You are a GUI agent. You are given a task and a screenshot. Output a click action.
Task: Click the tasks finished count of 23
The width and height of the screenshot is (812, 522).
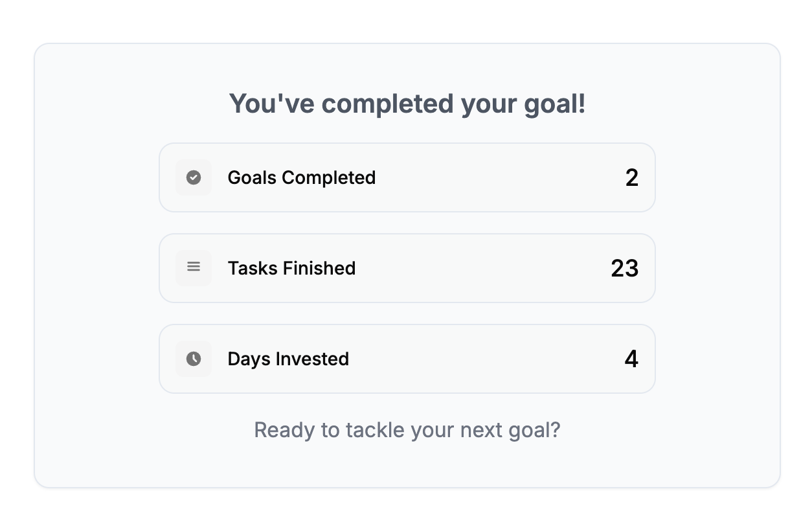(x=624, y=268)
